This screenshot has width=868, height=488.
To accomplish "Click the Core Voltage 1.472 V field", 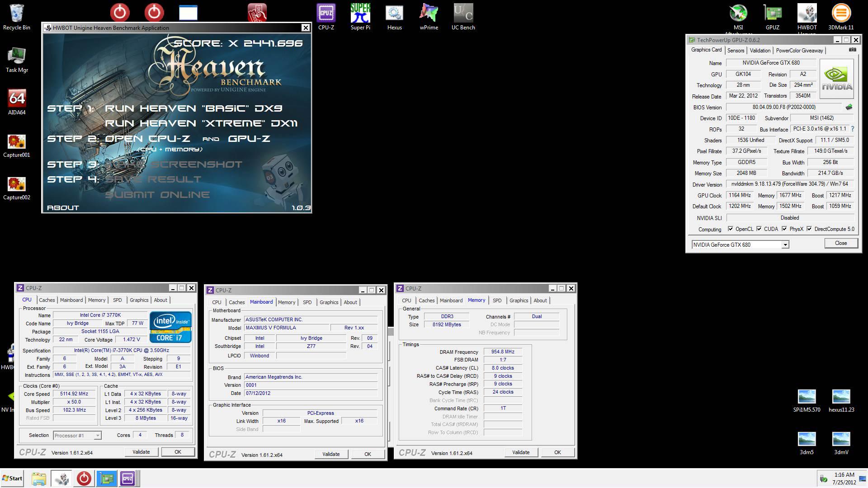I will coord(131,339).
